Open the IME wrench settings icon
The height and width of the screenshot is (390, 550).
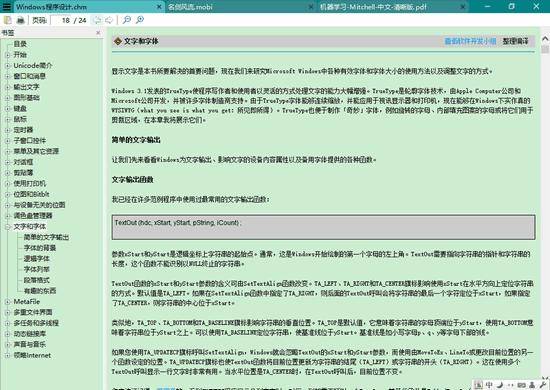(543, 385)
